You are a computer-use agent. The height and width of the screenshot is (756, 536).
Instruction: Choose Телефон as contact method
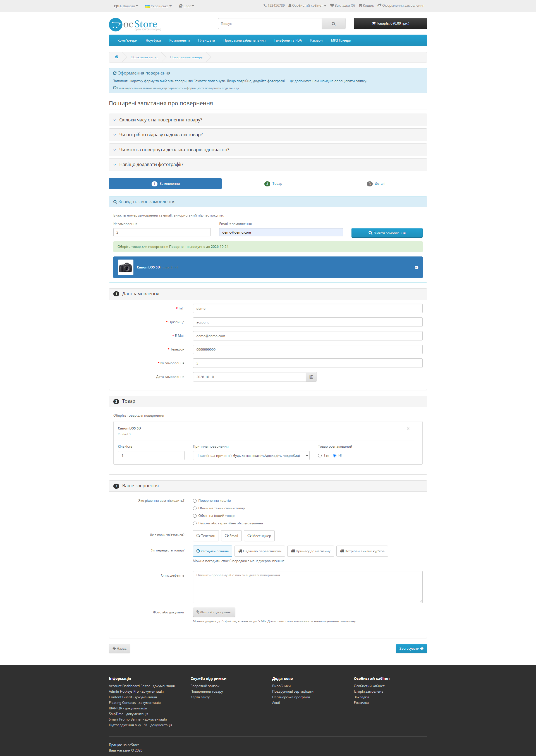(206, 536)
